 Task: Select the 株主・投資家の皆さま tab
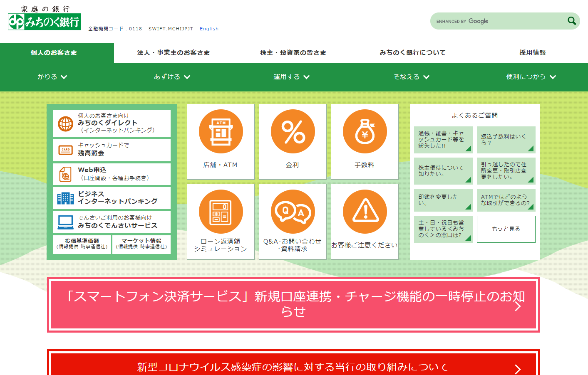point(293,53)
